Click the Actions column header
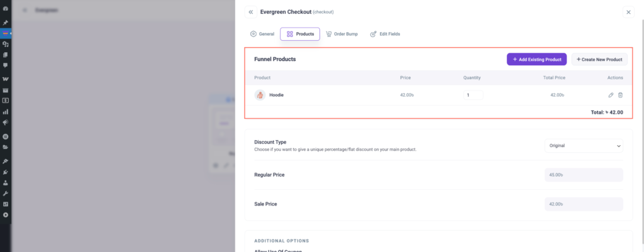644x252 pixels. (x=615, y=77)
